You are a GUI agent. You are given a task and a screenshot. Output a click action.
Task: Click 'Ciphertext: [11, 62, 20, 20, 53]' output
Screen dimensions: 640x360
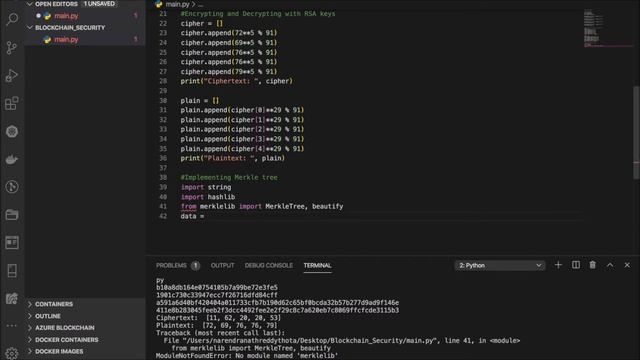(x=218, y=318)
